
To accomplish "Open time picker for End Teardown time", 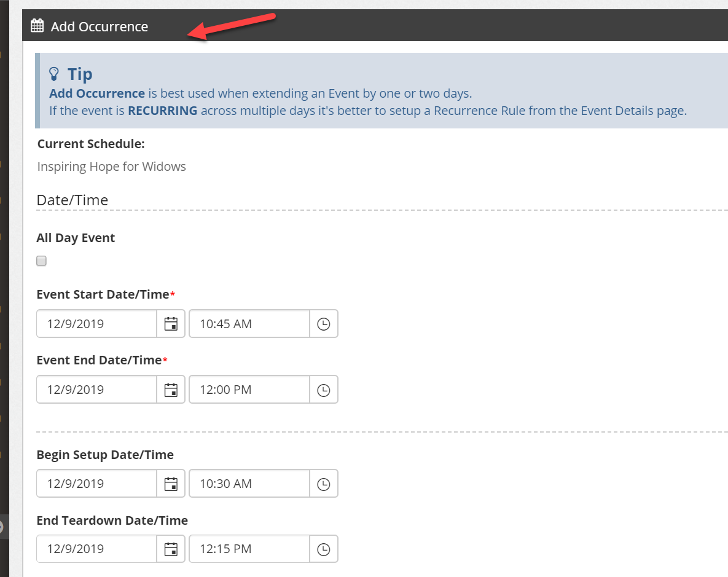I will pos(324,549).
